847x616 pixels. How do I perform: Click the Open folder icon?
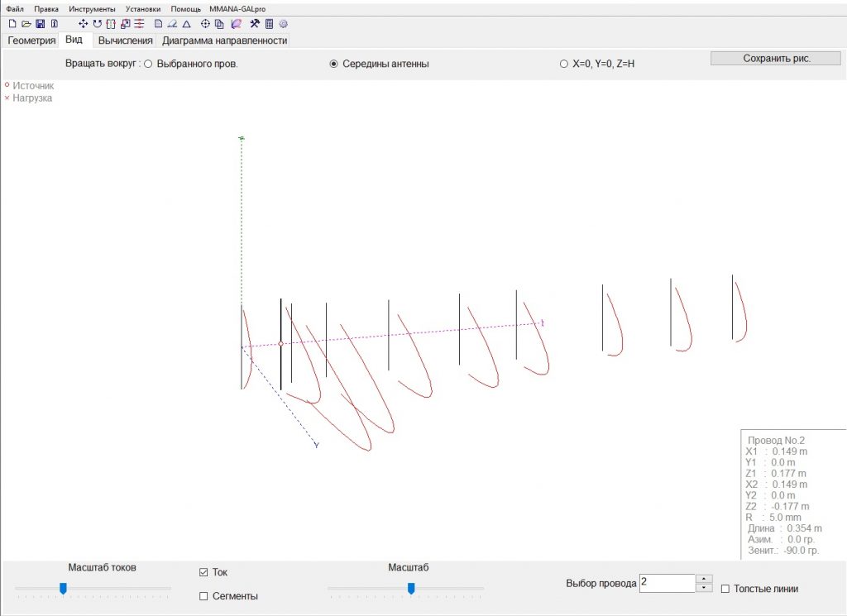26,24
